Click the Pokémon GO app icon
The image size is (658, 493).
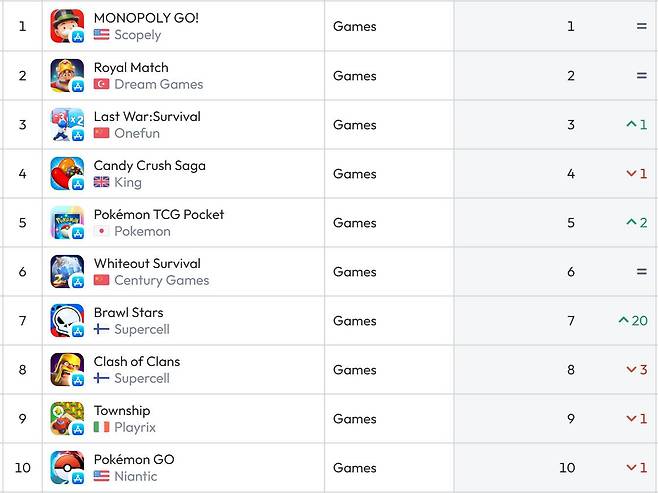[x=67, y=467]
